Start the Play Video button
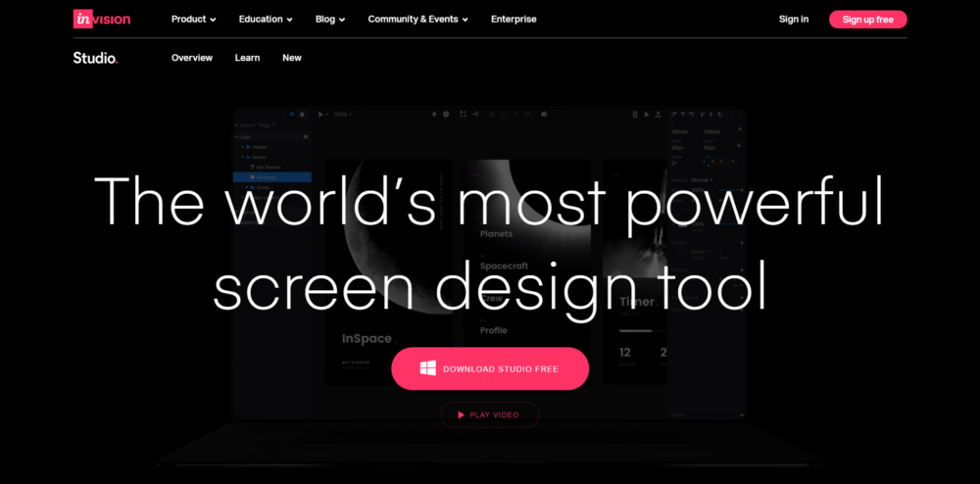The image size is (980, 484). pyautogui.click(x=490, y=414)
